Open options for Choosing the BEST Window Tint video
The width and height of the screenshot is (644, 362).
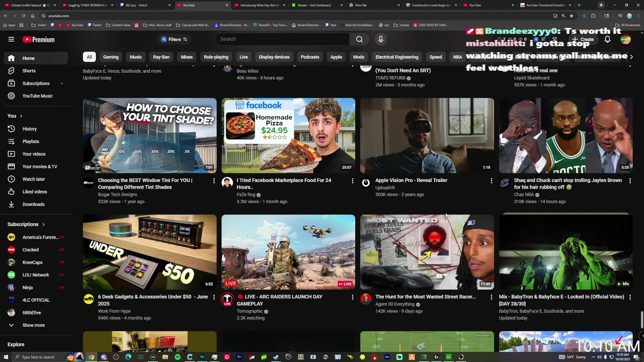[x=214, y=180]
